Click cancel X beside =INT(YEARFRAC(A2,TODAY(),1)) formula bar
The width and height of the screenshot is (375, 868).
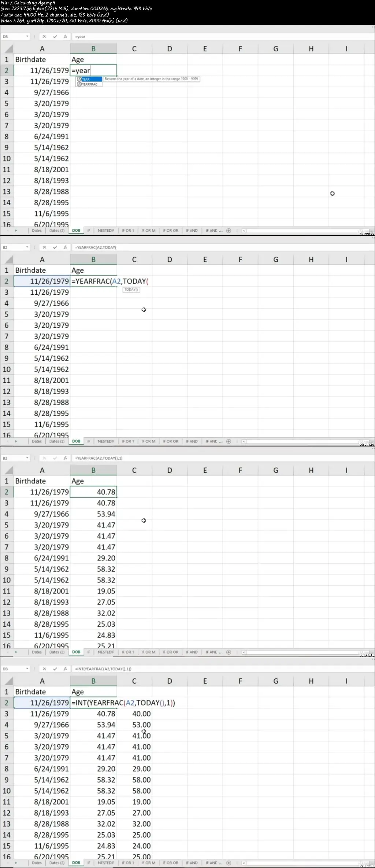pyautogui.click(x=44, y=669)
